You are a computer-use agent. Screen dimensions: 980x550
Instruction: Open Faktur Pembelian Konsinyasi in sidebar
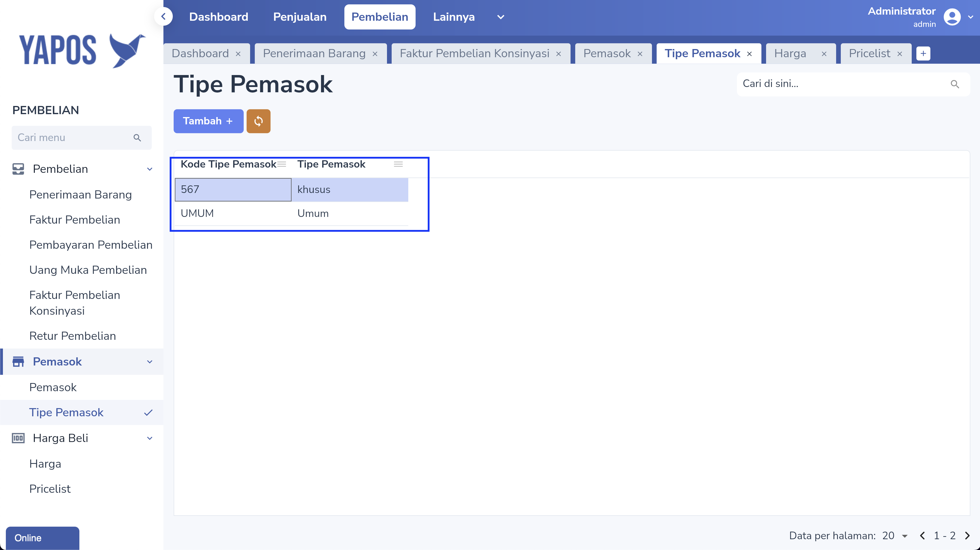75,303
